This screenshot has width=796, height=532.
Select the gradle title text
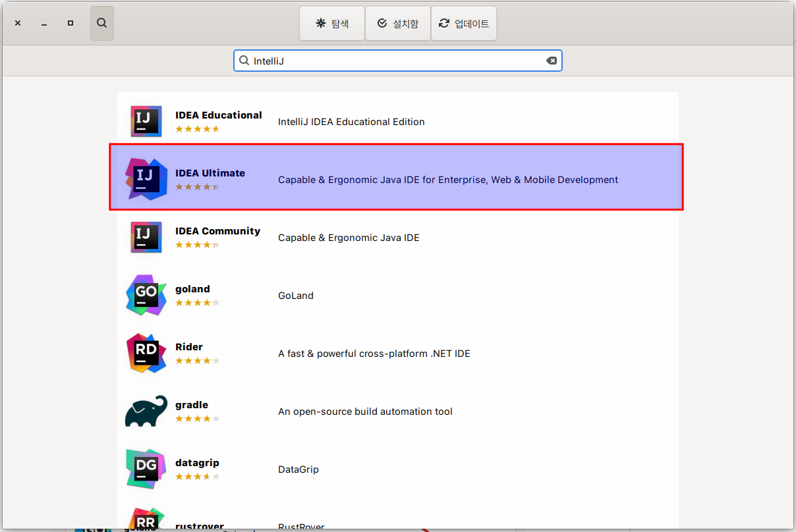[192, 405]
